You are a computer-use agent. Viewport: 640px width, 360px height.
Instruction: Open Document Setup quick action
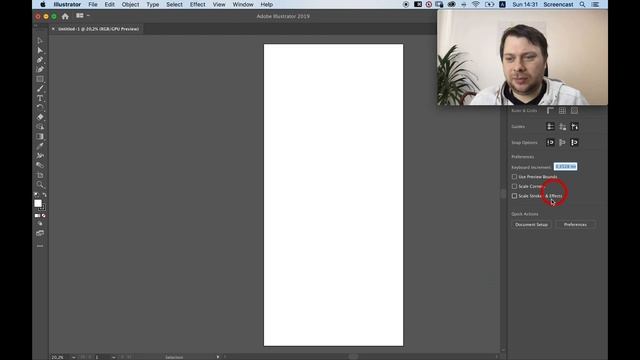pyautogui.click(x=531, y=224)
